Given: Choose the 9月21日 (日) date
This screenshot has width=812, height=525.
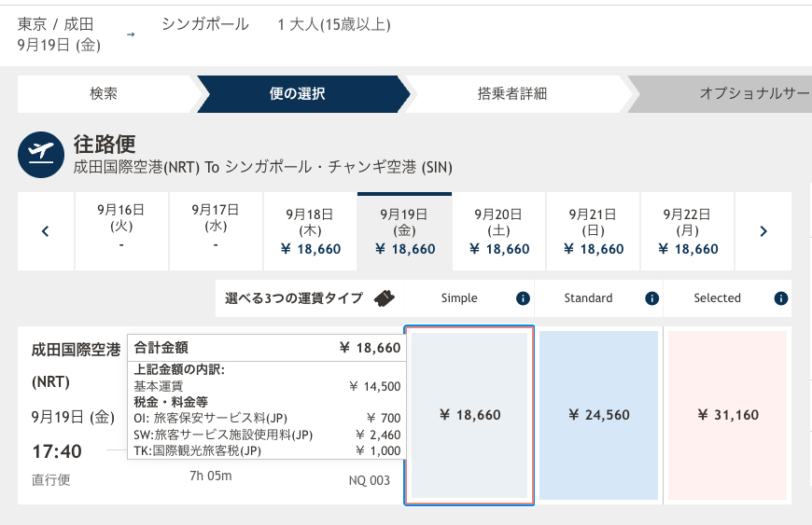Looking at the screenshot, I should 594,231.
